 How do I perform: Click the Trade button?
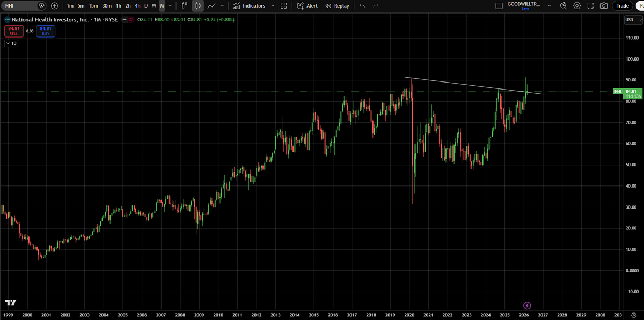coord(623,5)
